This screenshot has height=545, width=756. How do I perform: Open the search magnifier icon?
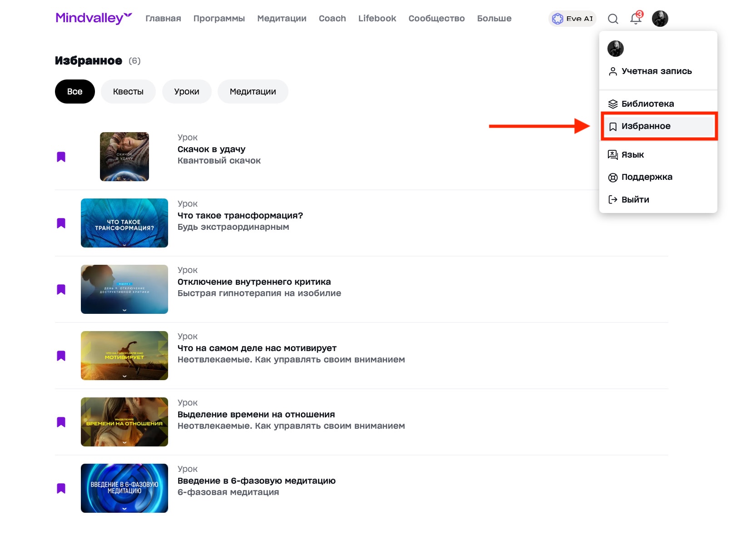(x=613, y=19)
